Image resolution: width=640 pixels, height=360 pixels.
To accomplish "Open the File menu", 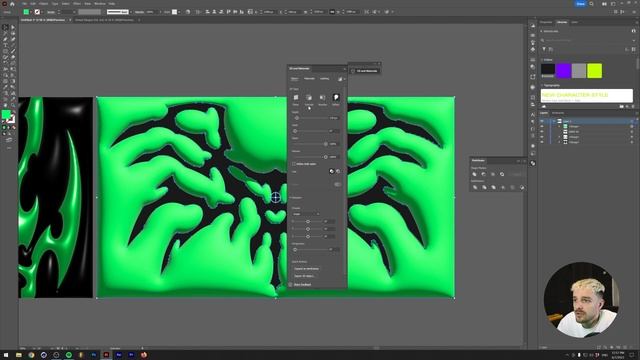I will (x=24, y=4).
